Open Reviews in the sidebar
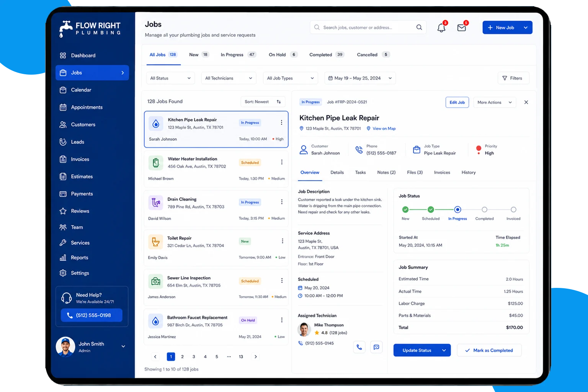 click(92, 211)
